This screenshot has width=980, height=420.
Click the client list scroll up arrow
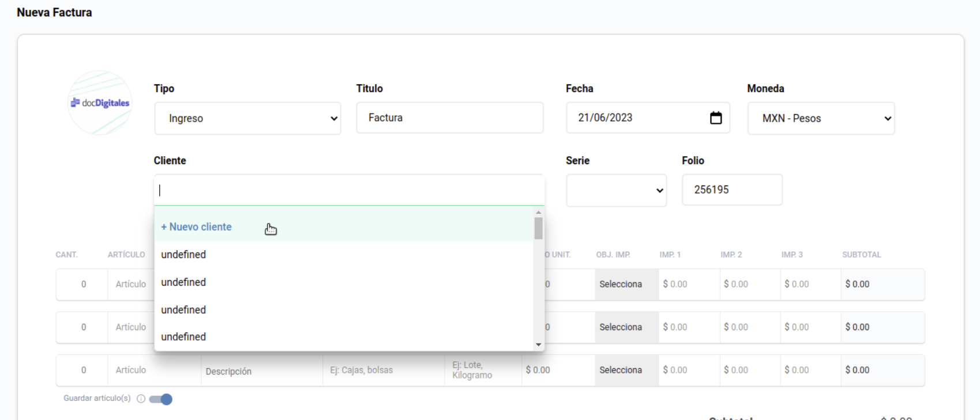click(x=538, y=213)
